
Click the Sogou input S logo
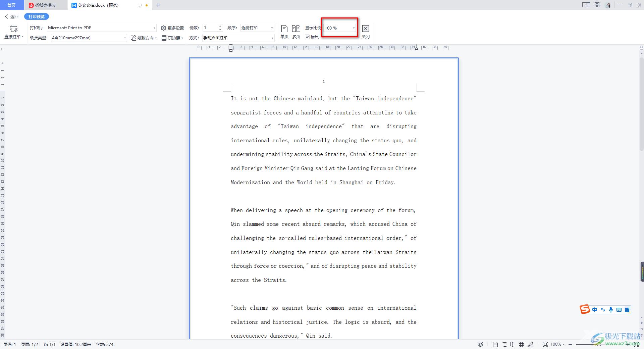pos(585,309)
